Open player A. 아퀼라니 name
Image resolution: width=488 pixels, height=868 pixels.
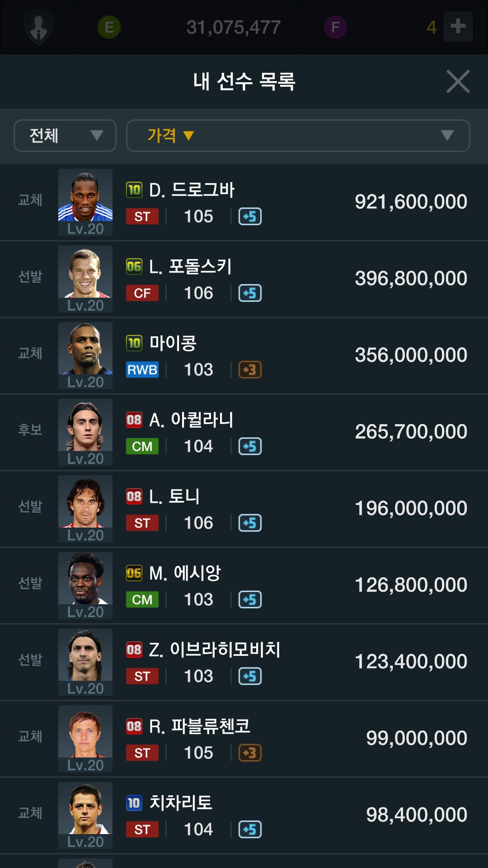[191, 420]
